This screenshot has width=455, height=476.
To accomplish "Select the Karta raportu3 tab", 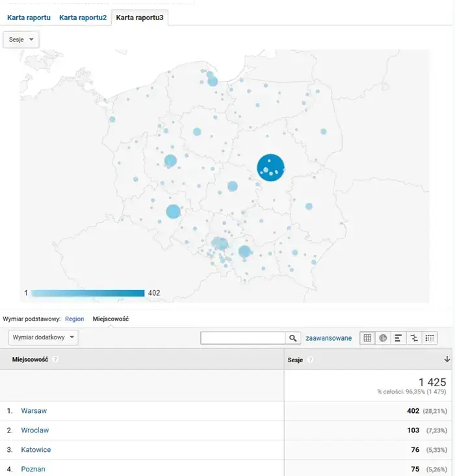I will 139,18.
